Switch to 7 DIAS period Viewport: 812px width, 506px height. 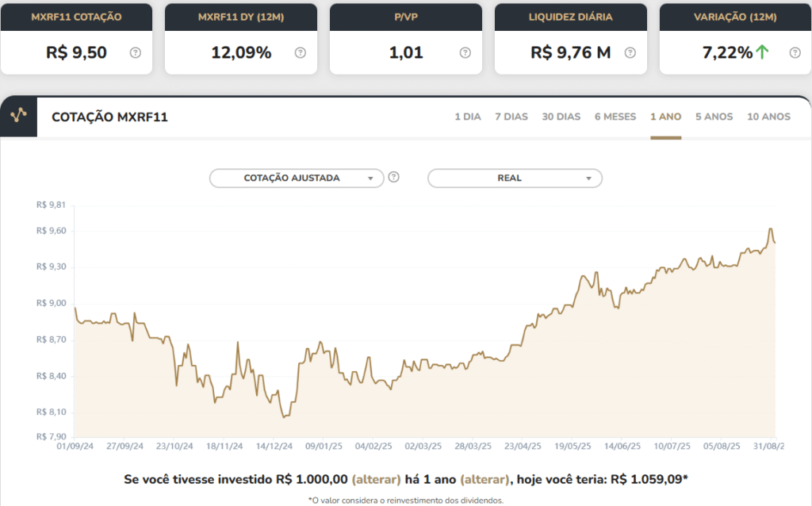511,117
